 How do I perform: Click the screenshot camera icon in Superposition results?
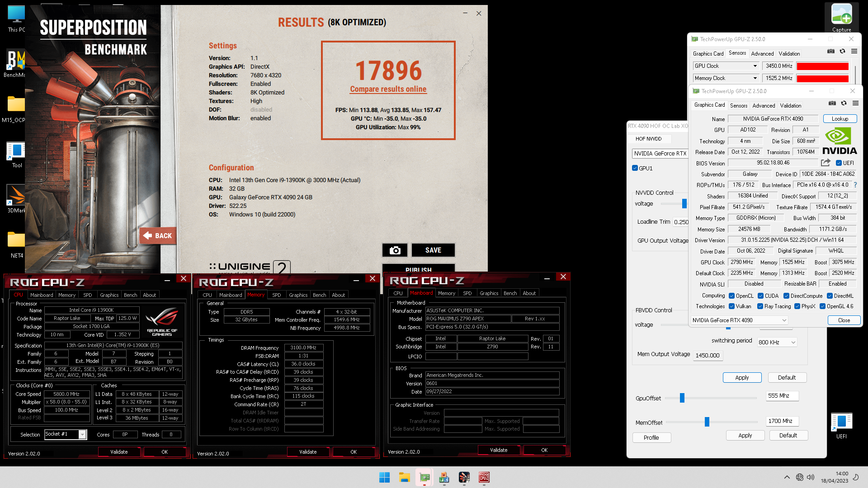point(395,250)
